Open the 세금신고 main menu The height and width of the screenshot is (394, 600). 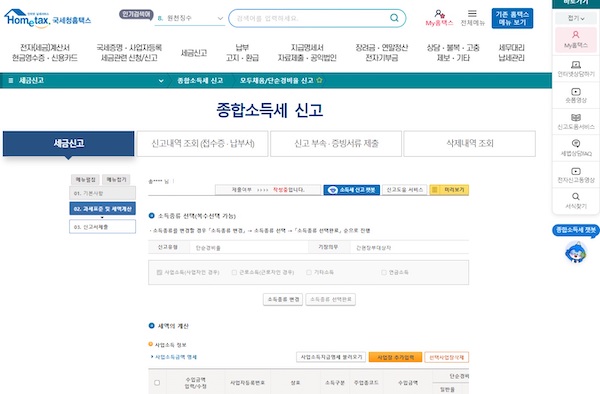pyautogui.click(x=194, y=53)
